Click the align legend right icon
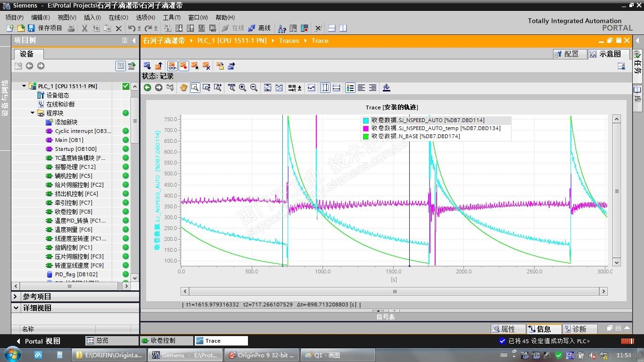644x362 pixels. pos(372,88)
